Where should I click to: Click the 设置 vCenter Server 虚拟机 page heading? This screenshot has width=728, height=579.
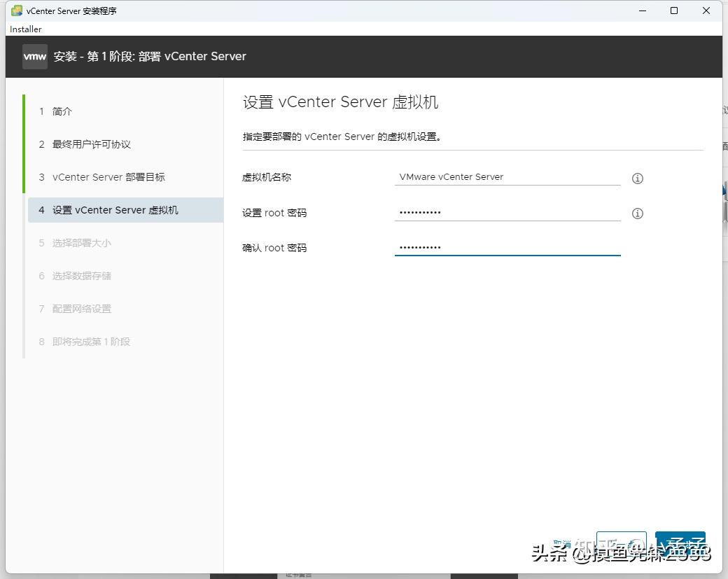pos(340,102)
